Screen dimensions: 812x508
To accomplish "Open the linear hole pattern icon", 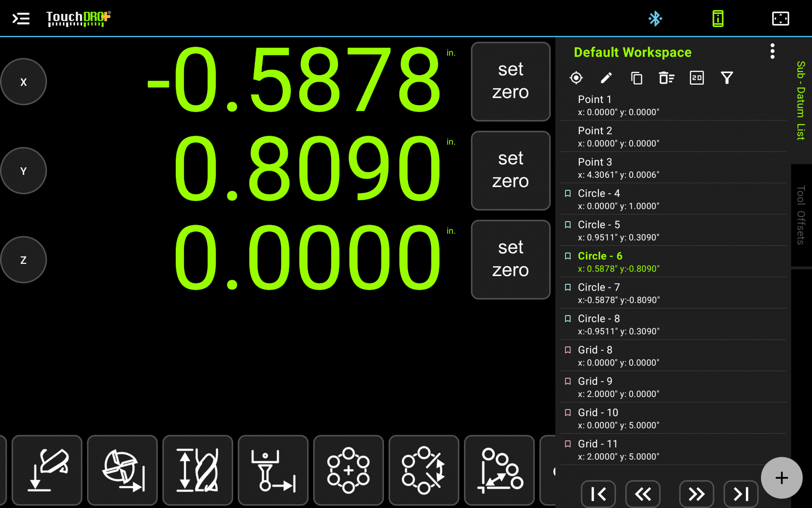I will 499,470.
